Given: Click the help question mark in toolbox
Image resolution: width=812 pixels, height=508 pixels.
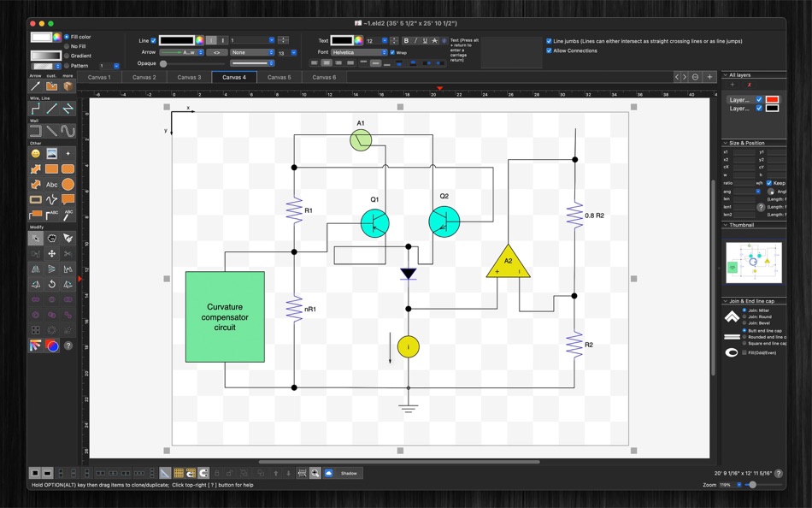Looking at the screenshot, I should tap(68, 346).
